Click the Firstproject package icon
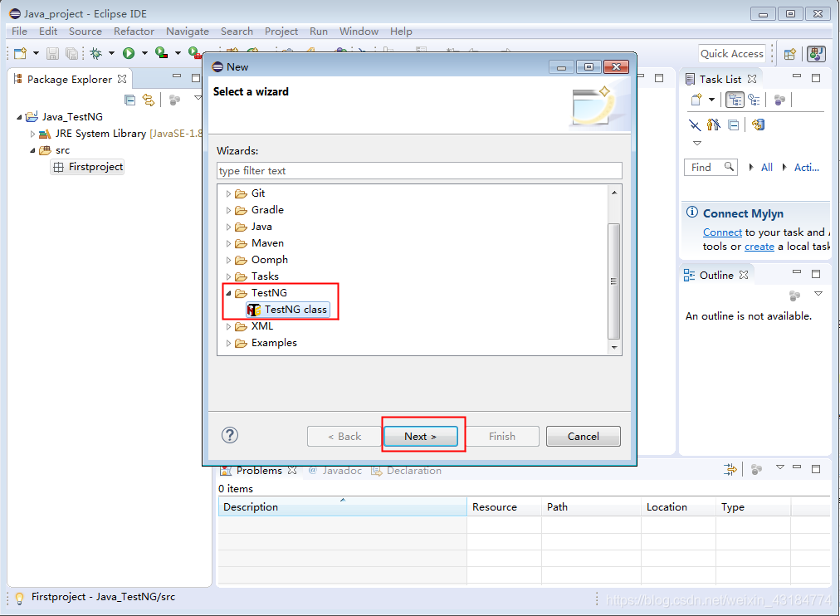This screenshot has height=616, width=840. [x=58, y=167]
